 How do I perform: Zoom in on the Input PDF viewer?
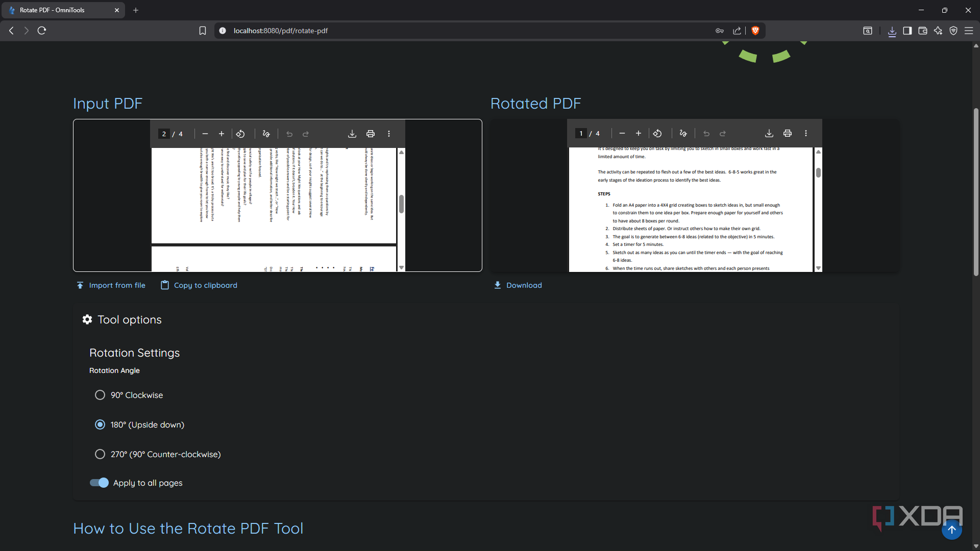(x=222, y=134)
